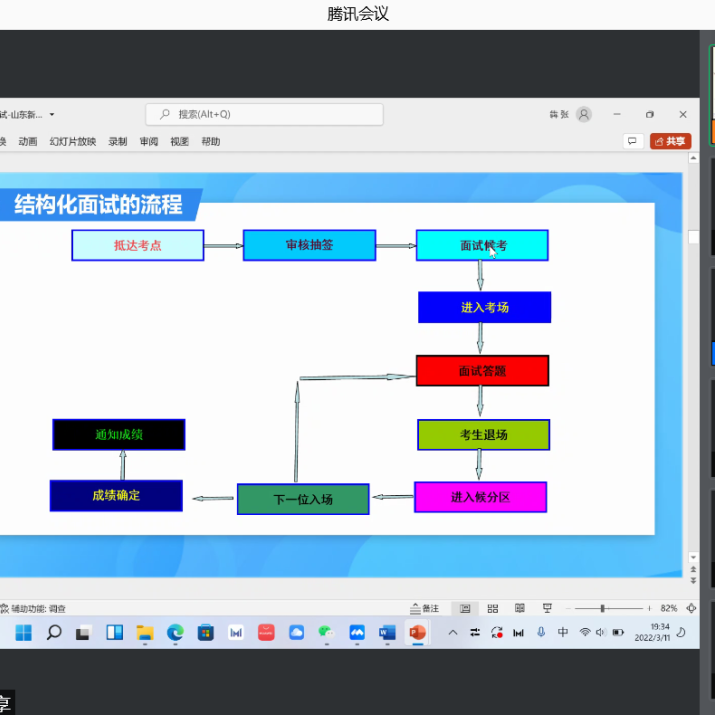Click scroll-down arrow of slide scrollbar
This screenshot has height=715, width=715.
[x=693, y=557]
